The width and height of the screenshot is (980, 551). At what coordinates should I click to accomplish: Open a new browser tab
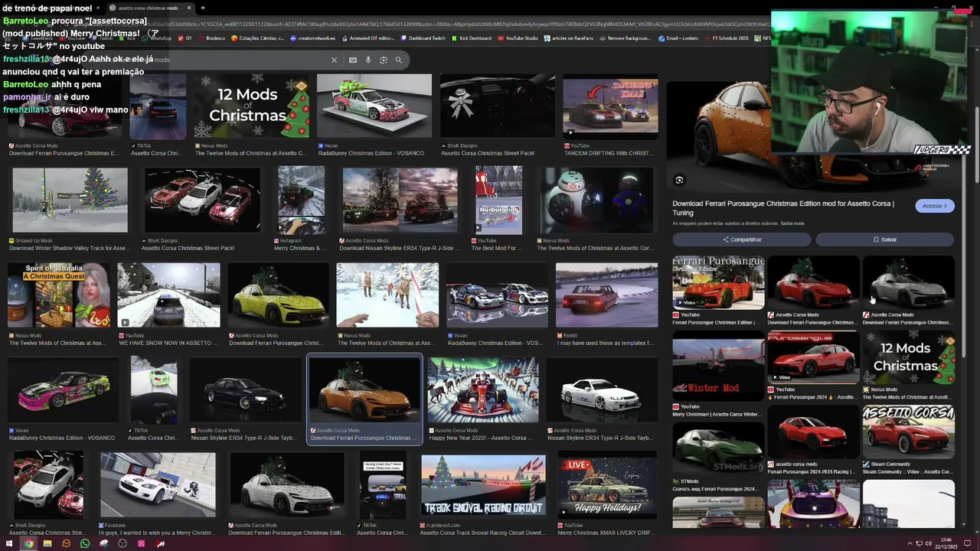[202, 8]
